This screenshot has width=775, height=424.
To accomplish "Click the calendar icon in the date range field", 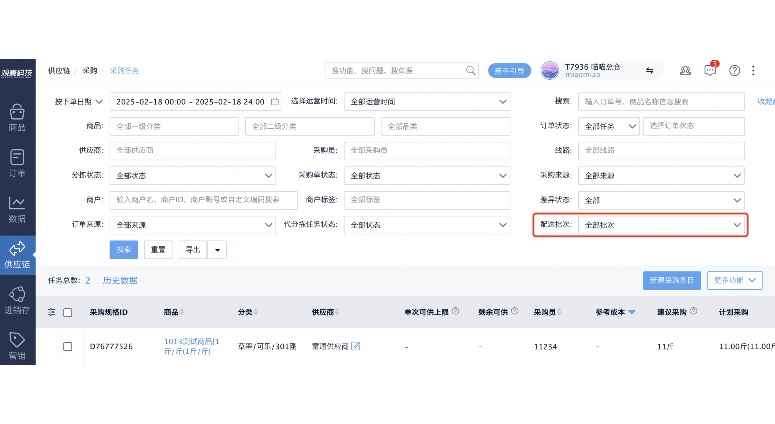I will [275, 101].
